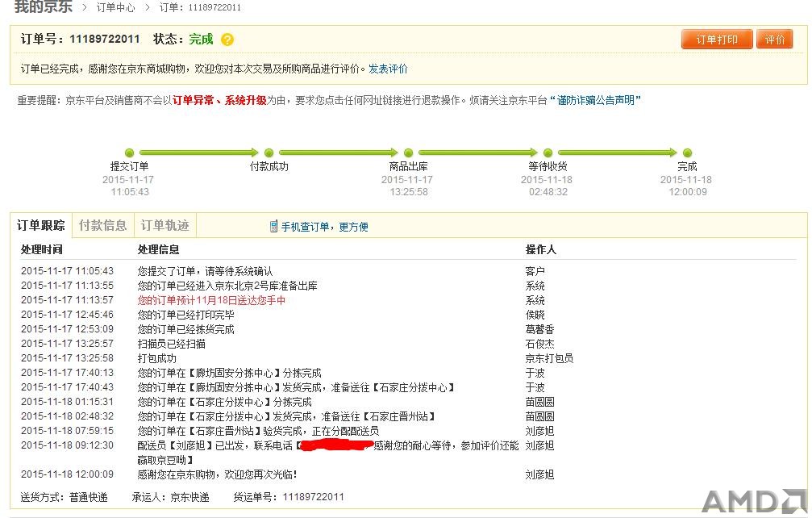Viewport: 812px width, 518px height.
Task: Click the 承运人：京东快递 text
Action: point(171,497)
